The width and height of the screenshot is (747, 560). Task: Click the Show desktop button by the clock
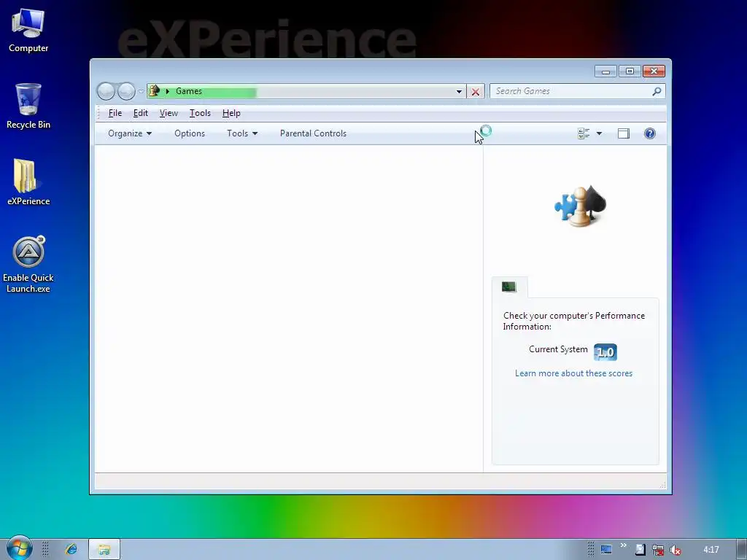click(741, 550)
